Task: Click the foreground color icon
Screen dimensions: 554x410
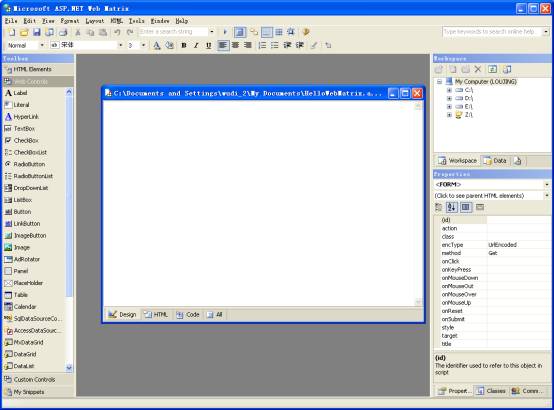Action: tap(157, 45)
